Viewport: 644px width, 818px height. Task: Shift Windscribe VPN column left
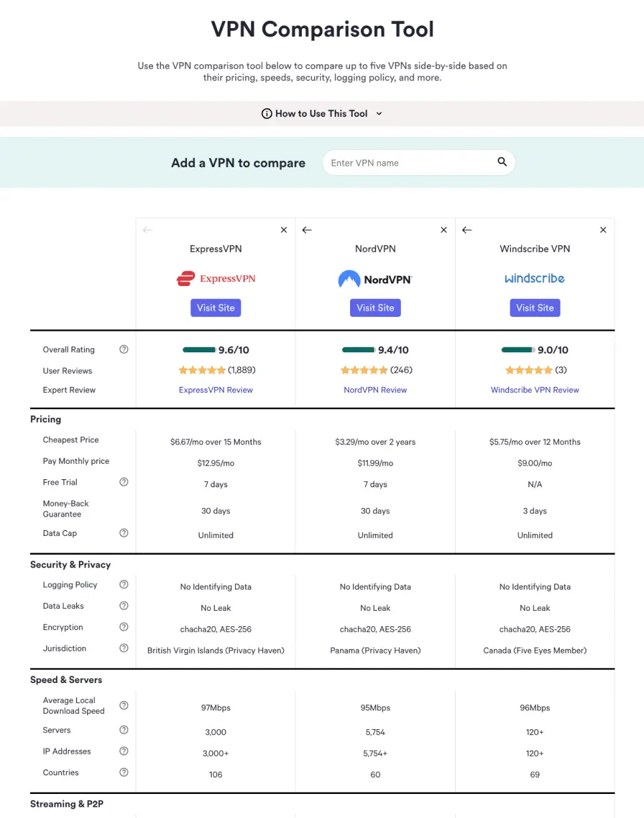(x=467, y=230)
